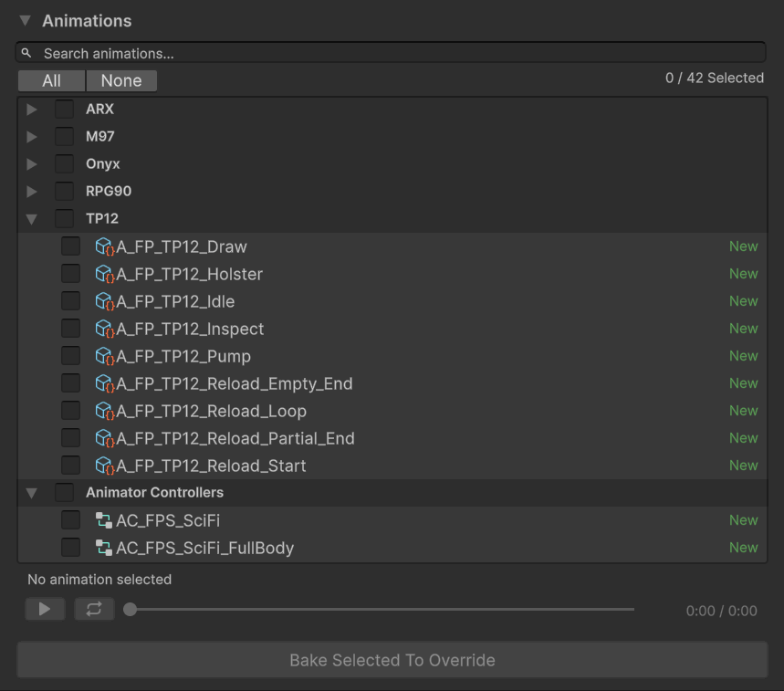Tick the A_FP_TP12_Reload_Loop checkbox

tap(70, 411)
